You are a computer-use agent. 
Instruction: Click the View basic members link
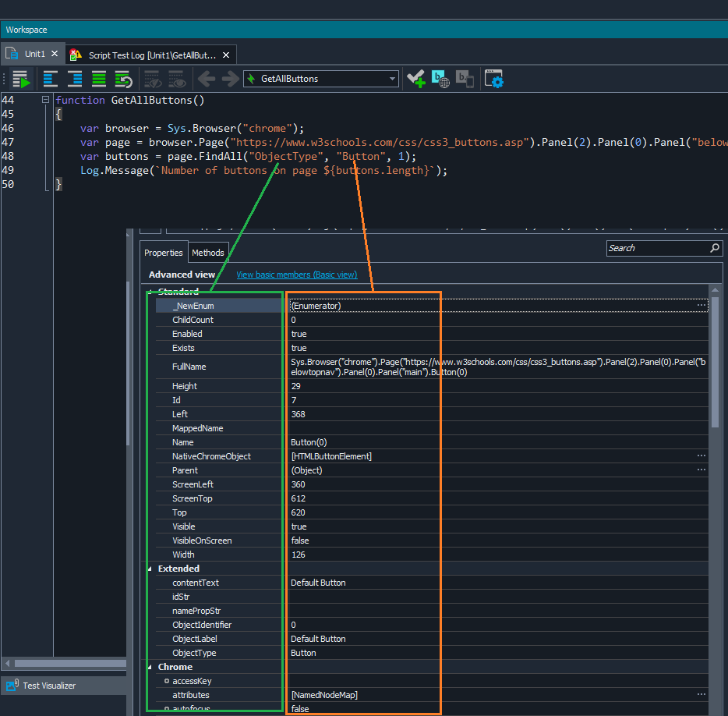(x=296, y=275)
